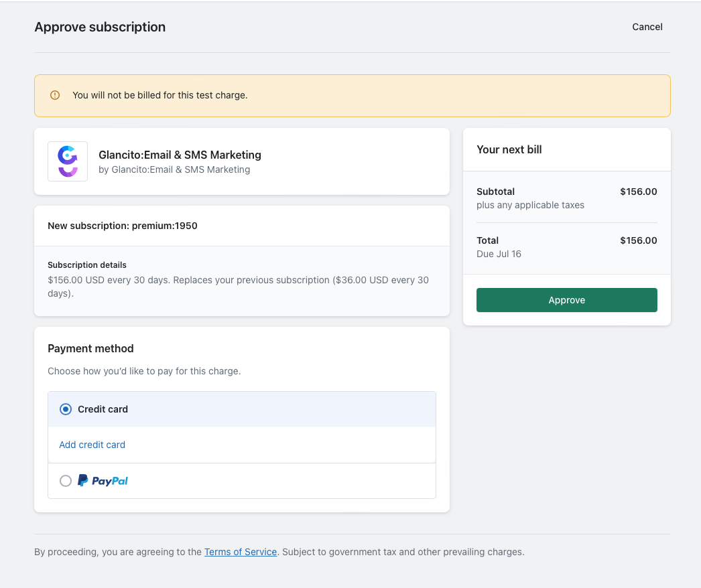Select the Credit card radio button
Screen dimensions: 701x588
pyautogui.click(x=66, y=409)
